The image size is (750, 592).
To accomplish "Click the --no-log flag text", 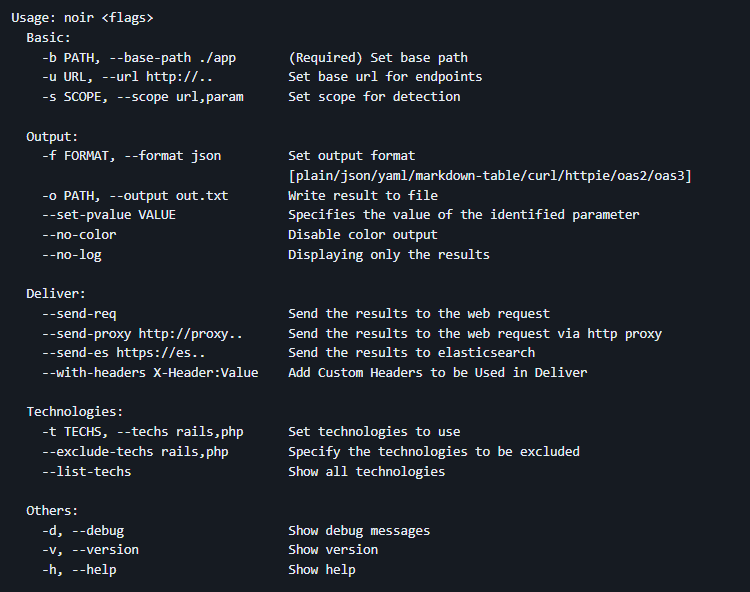I will [x=71, y=255].
